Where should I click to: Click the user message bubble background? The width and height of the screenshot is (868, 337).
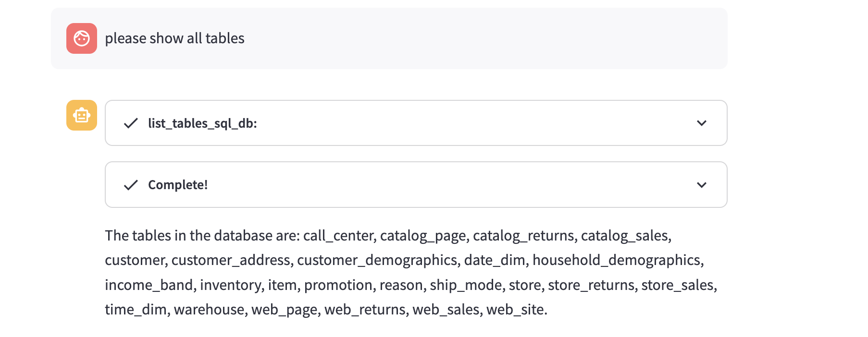click(x=481, y=38)
